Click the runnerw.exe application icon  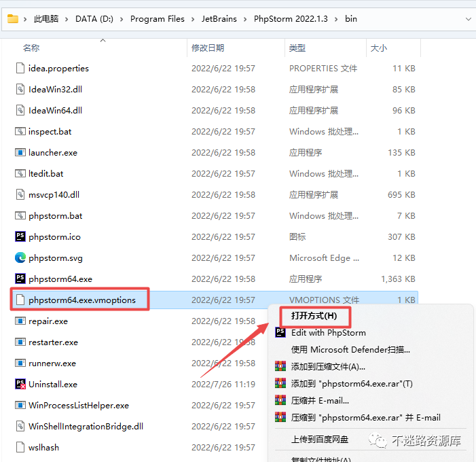click(20, 363)
